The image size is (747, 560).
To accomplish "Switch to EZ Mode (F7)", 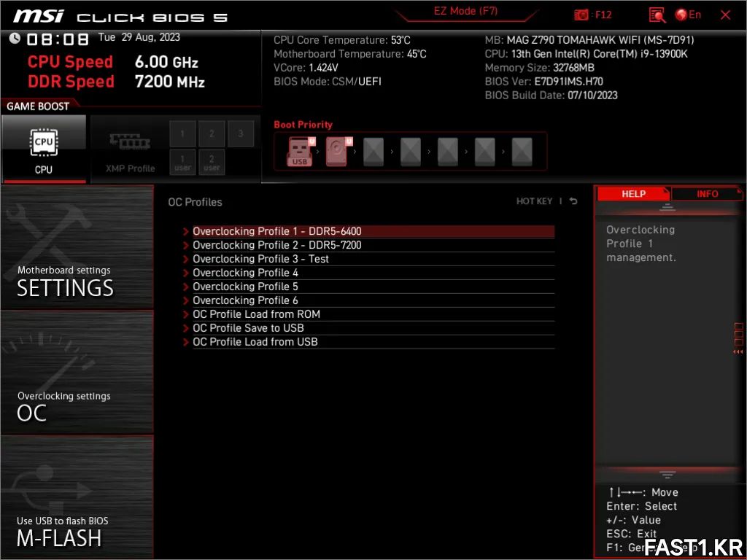I will tap(465, 11).
